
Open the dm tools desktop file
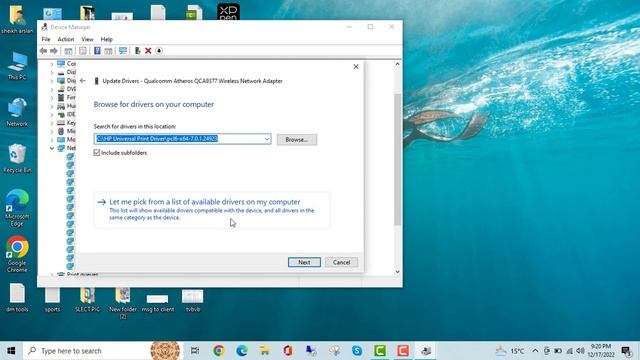(x=17, y=298)
